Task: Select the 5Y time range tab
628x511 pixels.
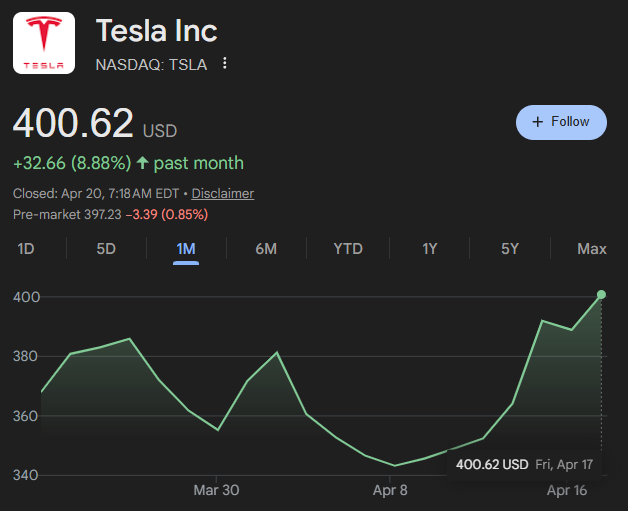Action: 510,249
